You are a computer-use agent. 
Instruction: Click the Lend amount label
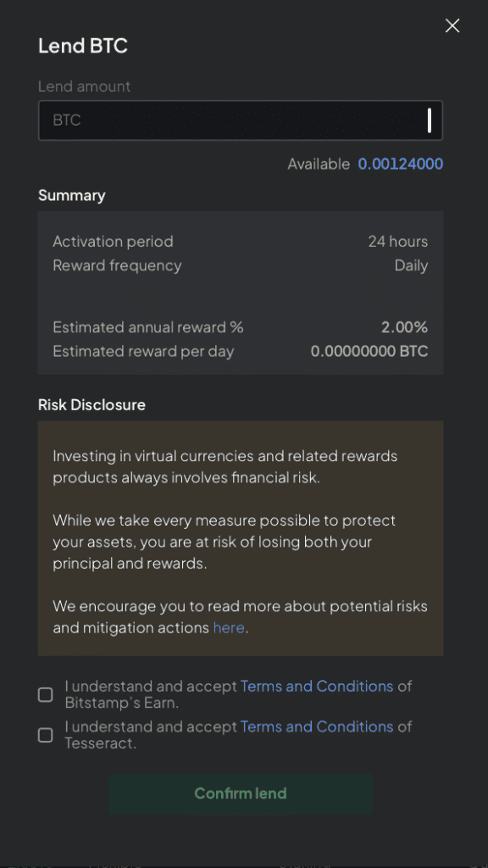pos(84,86)
